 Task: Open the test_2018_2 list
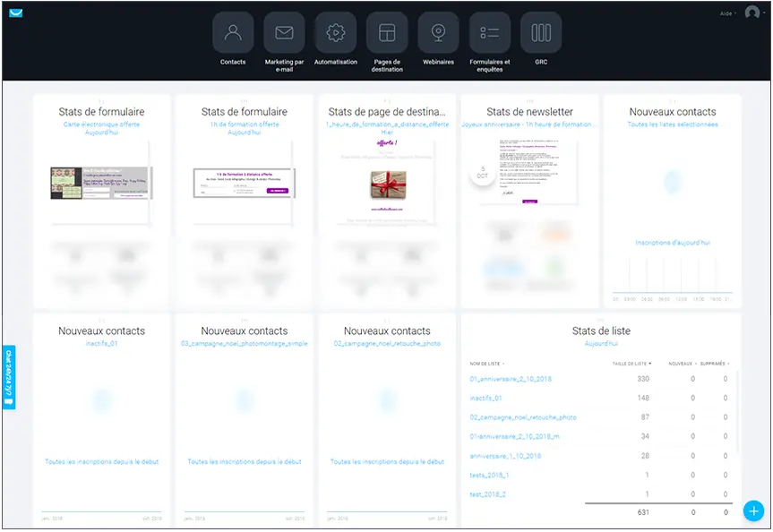click(487, 494)
